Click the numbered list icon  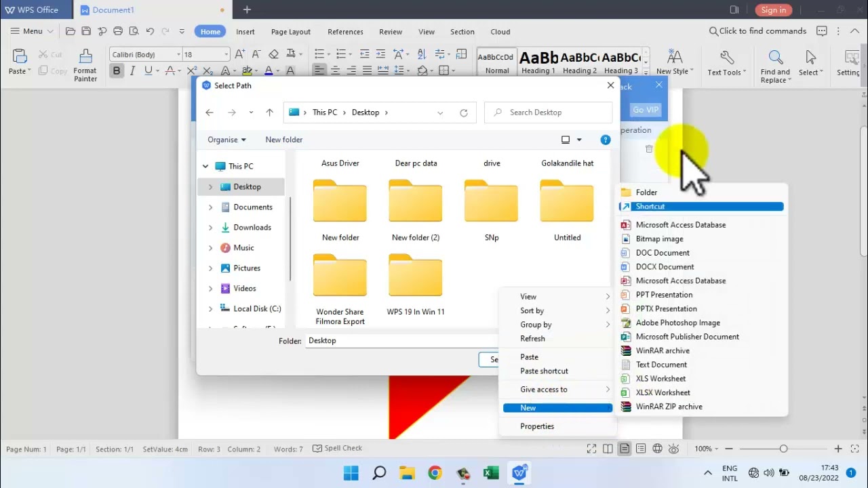(341, 54)
